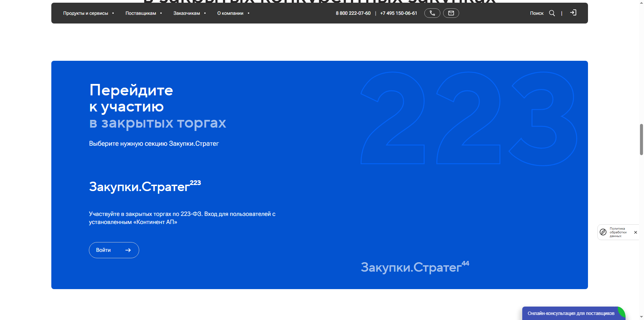Click the phone callback icon button
644x320 pixels.
[432, 13]
